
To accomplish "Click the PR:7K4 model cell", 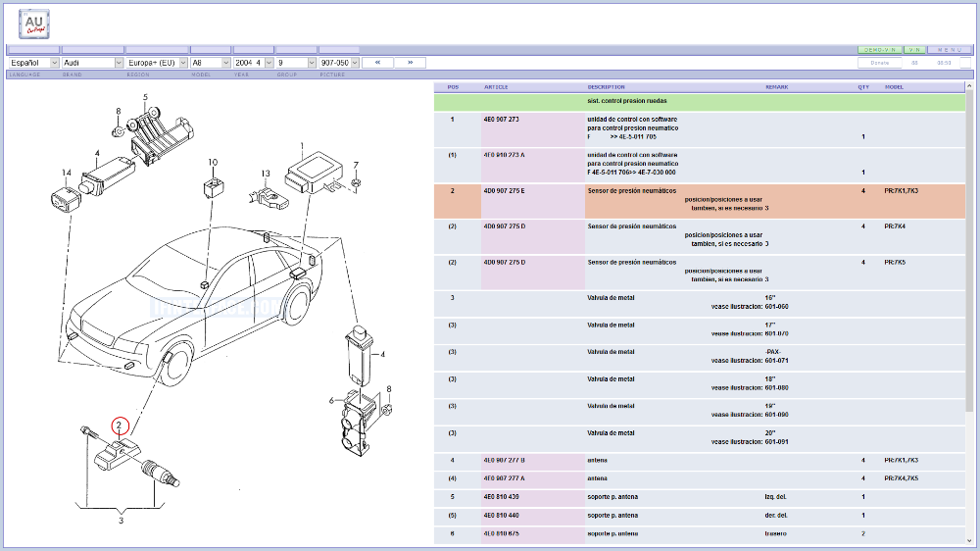I will coord(895,226).
